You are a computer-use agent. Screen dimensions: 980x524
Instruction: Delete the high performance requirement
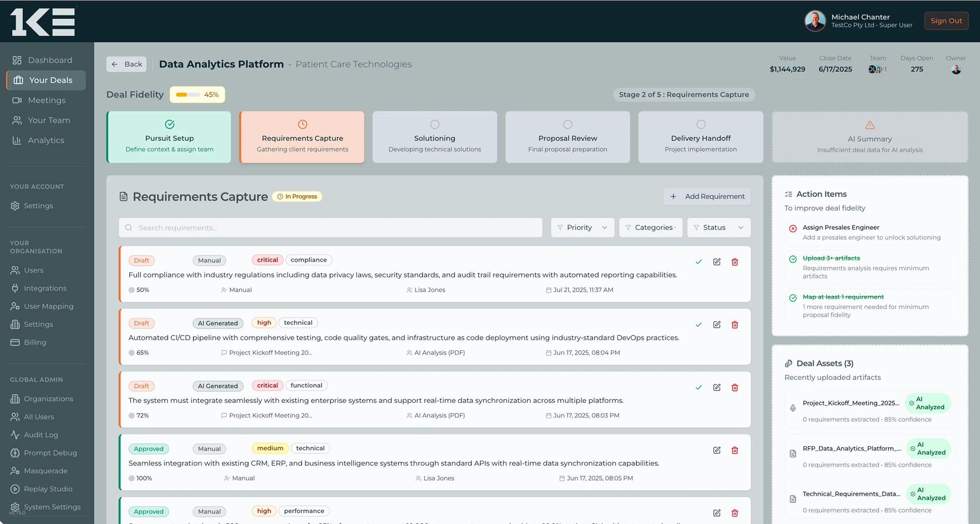pyautogui.click(x=735, y=513)
